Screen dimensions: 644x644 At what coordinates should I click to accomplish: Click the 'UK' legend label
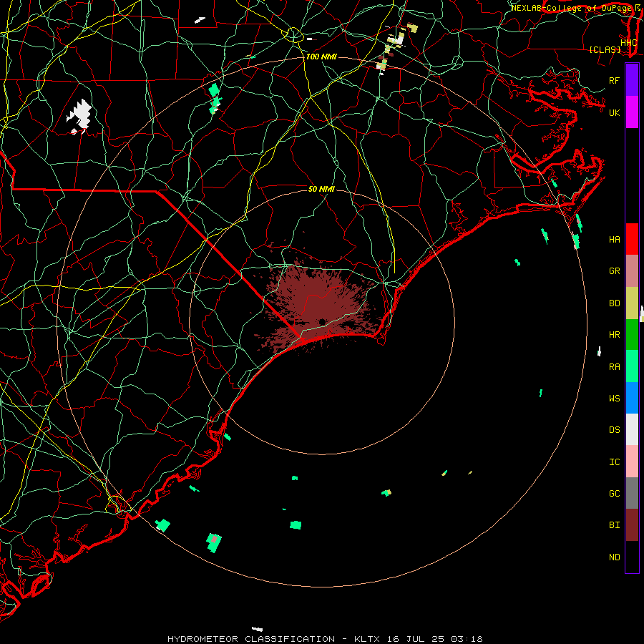(614, 112)
